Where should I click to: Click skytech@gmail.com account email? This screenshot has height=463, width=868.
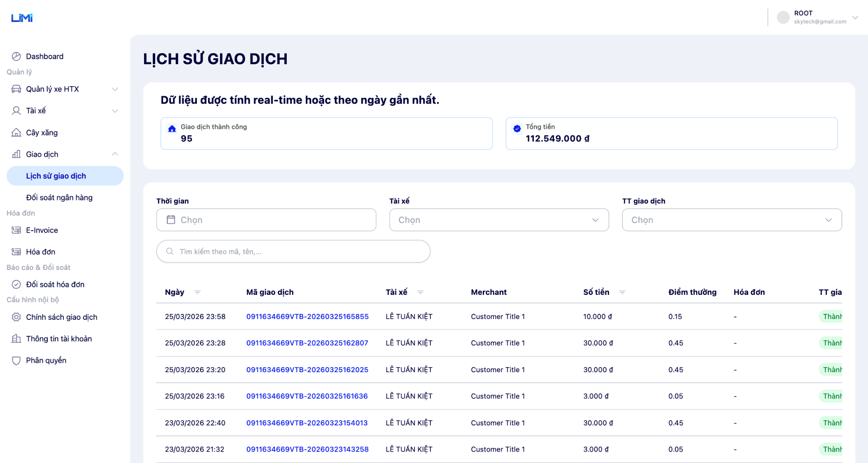820,22
